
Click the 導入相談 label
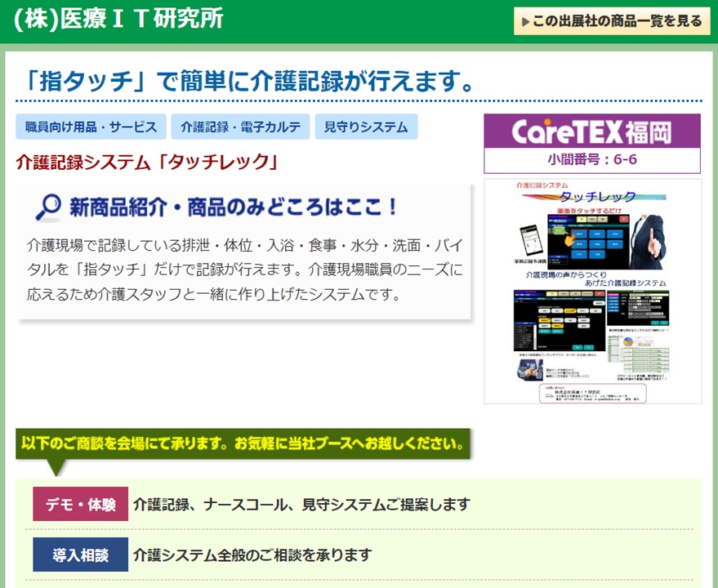[80, 555]
